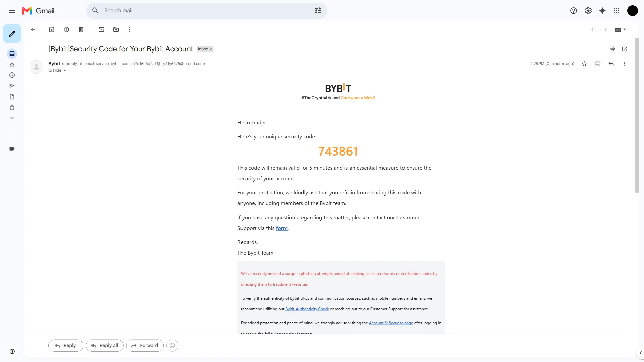Viewport: 644px width, 362px height.
Task: Compose a new email with pencil button
Action: 12,34
